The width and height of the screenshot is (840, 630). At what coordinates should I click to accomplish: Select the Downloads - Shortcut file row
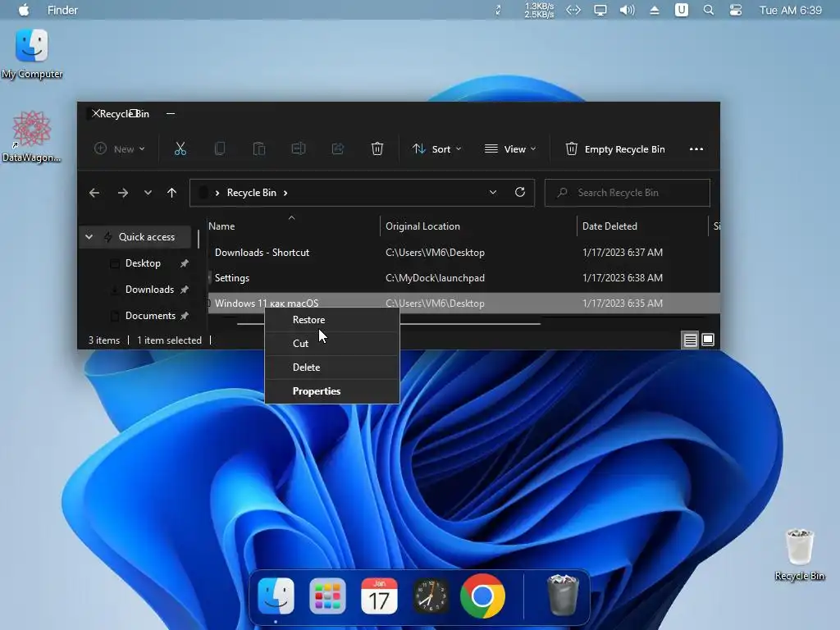coord(463,253)
